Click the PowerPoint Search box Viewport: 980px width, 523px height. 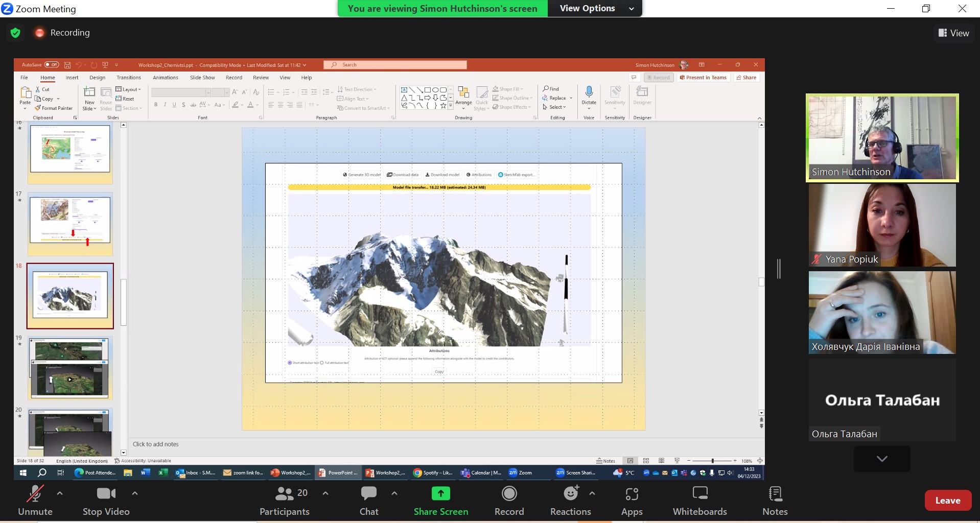point(395,65)
